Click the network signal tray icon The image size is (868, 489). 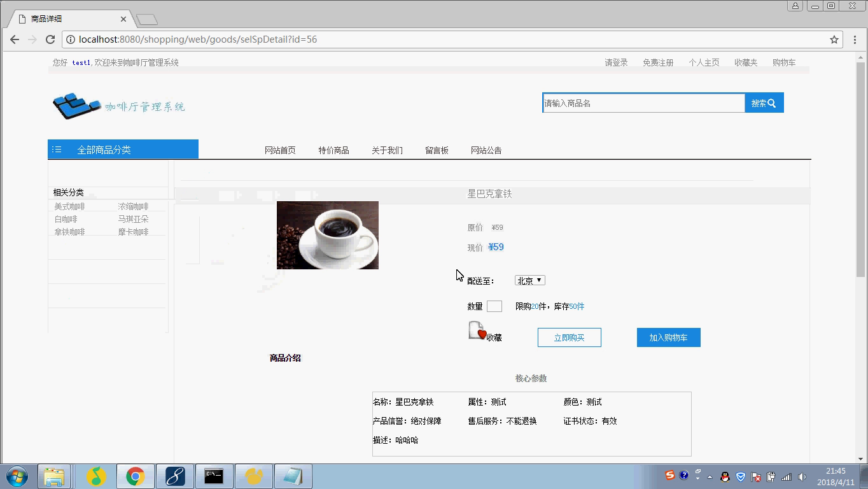(x=787, y=477)
